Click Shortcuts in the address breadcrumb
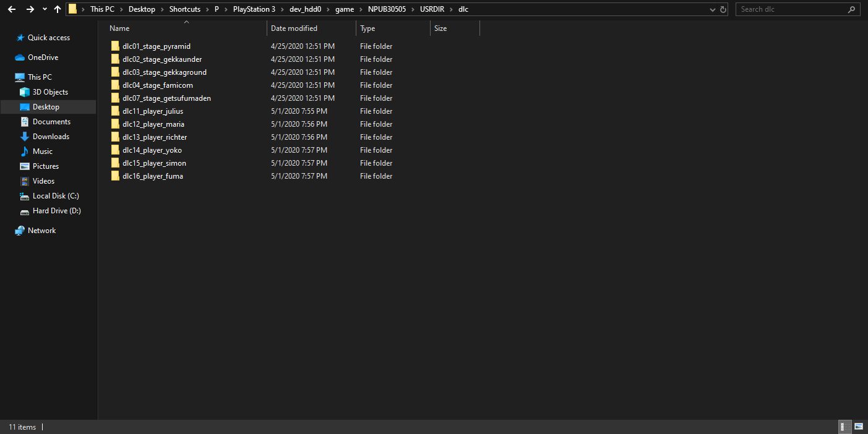 (x=185, y=9)
